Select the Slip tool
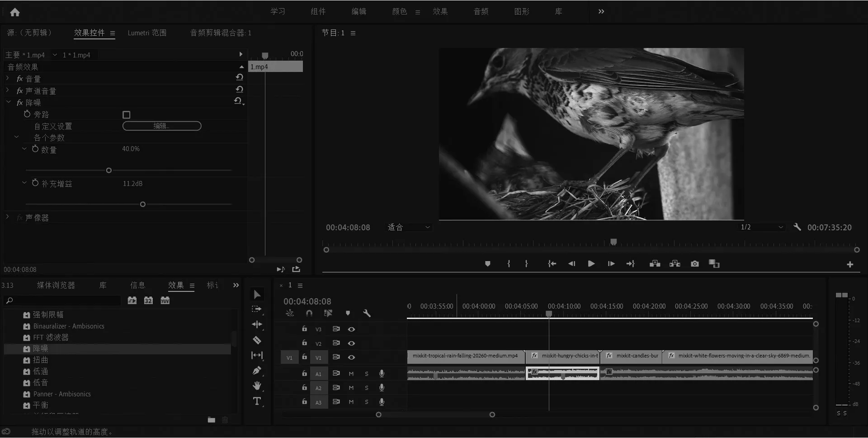Screen dimensions: 868x438 pyautogui.click(x=257, y=356)
